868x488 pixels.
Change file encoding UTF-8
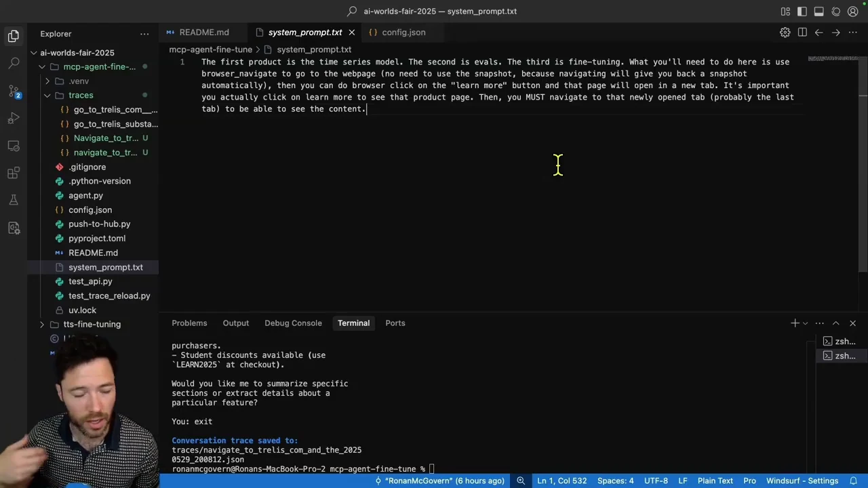pos(656,481)
